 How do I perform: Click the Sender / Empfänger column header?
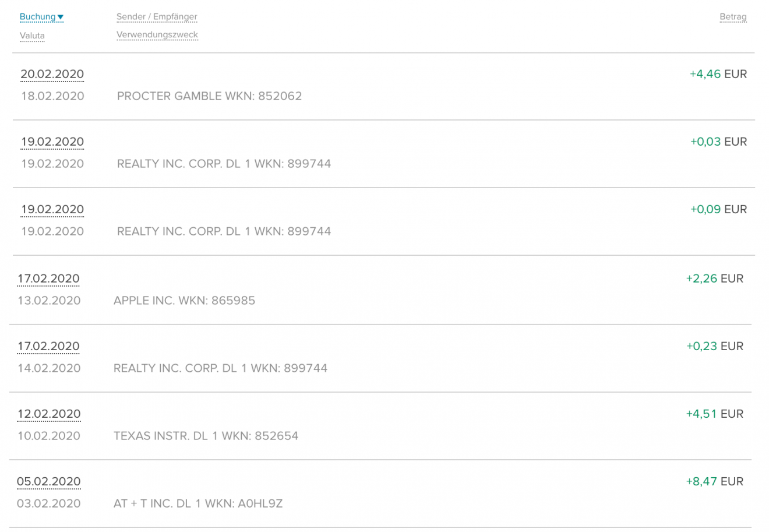157,17
